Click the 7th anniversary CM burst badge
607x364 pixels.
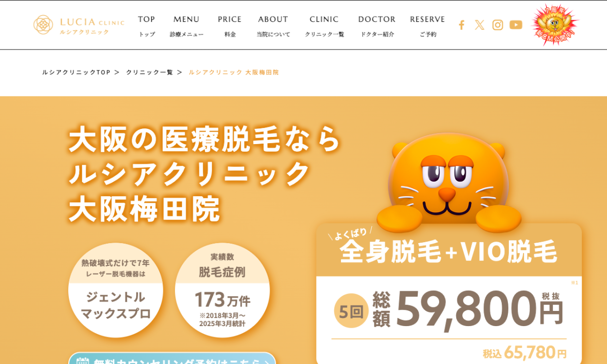[x=555, y=24]
